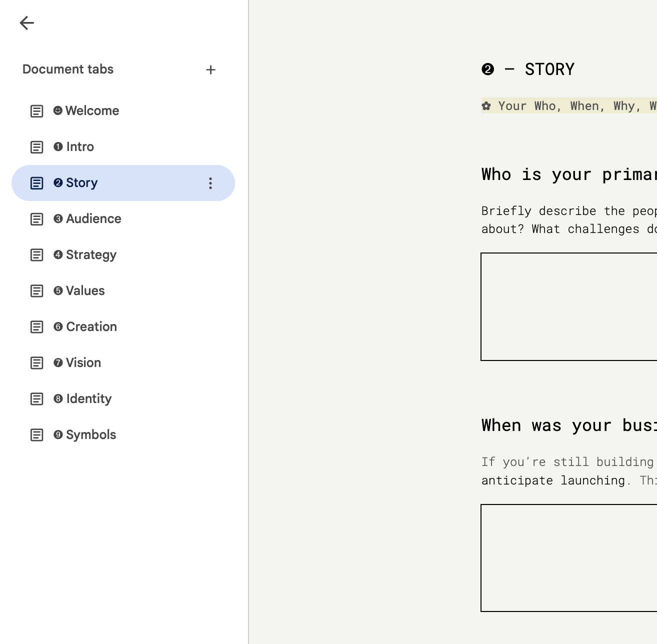Image resolution: width=657 pixels, height=644 pixels.
Task: Click the '❷ – STORY' page title
Action: coord(528,69)
